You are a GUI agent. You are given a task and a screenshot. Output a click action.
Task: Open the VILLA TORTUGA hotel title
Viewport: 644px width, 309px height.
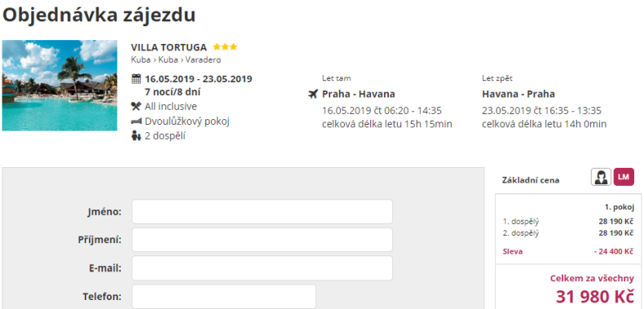pos(169,47)
